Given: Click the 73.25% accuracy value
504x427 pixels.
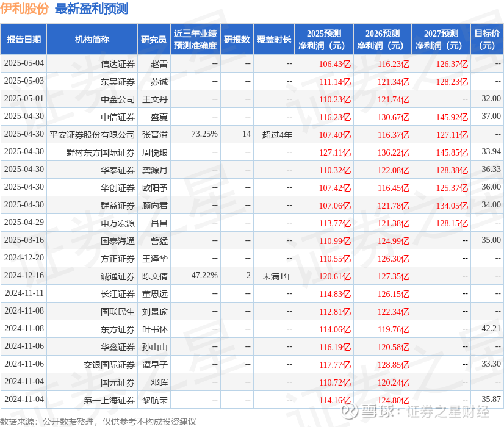Looking at the screenshot, I should click(x=204, y=134).
